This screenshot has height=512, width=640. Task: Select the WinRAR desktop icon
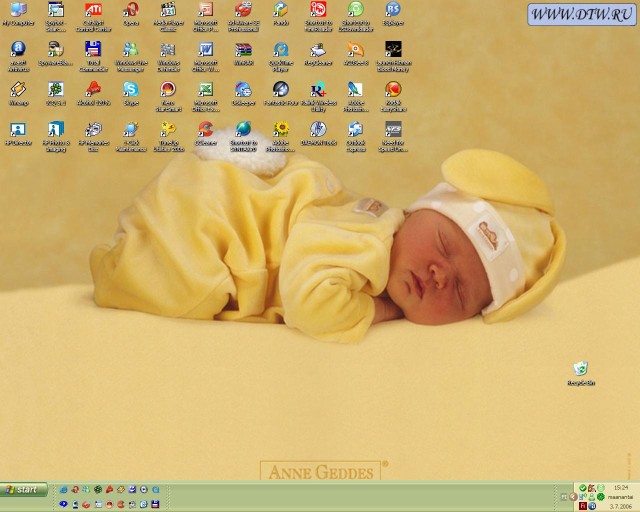(243, 53)
